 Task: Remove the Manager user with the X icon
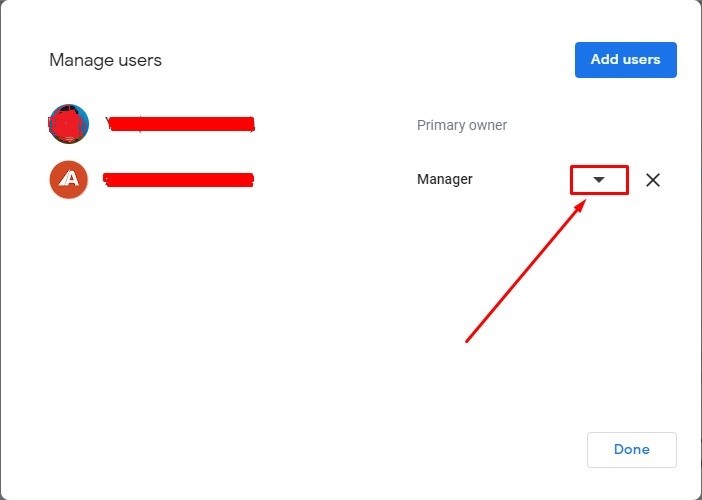(x=653, y=180)
